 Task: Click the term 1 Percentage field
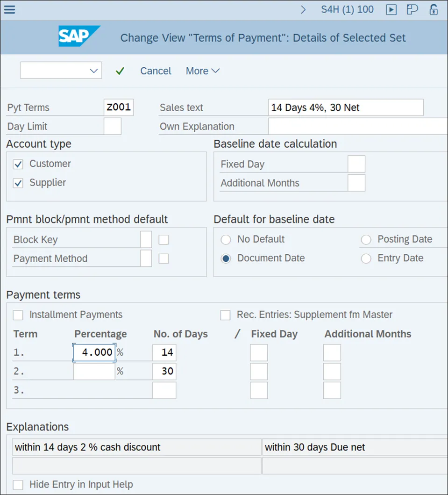(x=94, y=352)
